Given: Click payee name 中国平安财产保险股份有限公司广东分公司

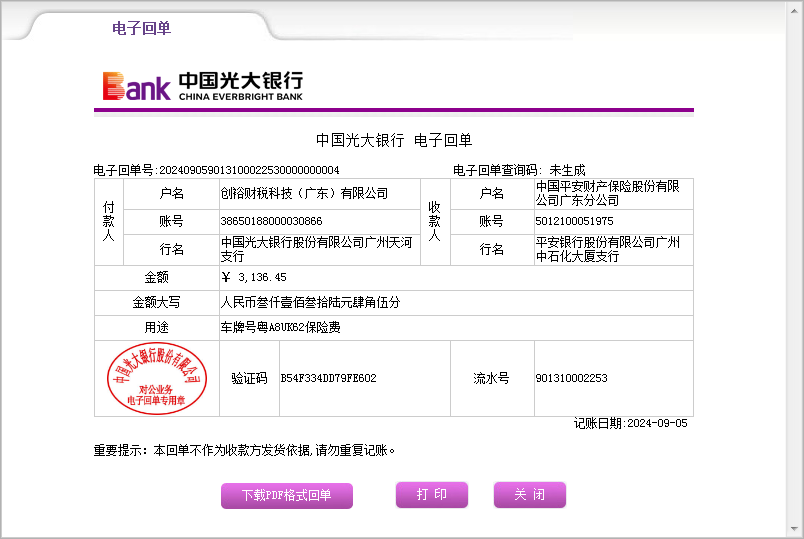Looking at the screenshot, I should 608,193.
